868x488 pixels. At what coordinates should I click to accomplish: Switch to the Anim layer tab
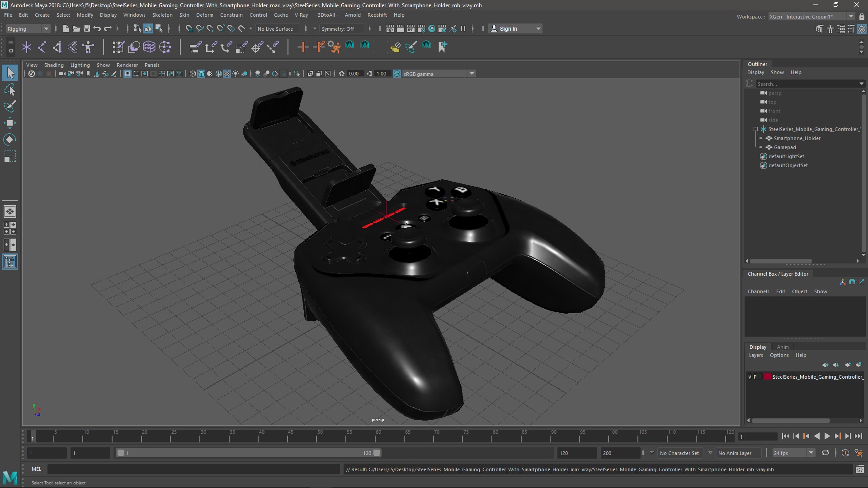coord(783,347)
